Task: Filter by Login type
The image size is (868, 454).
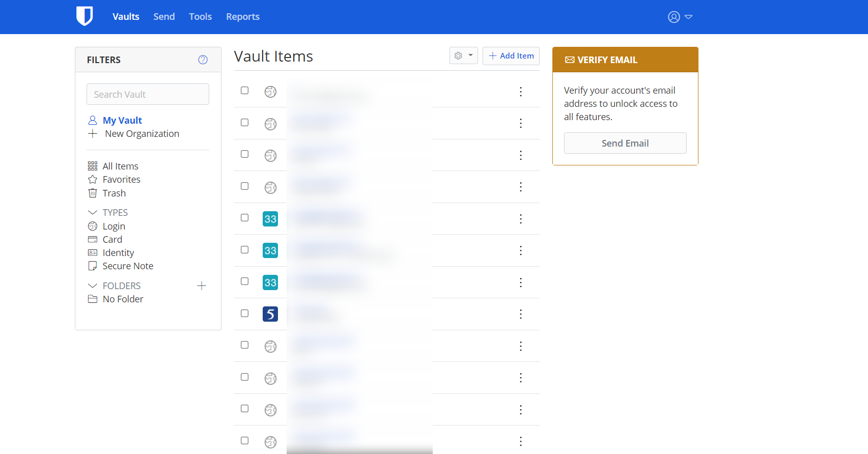Action: point(114,226)
